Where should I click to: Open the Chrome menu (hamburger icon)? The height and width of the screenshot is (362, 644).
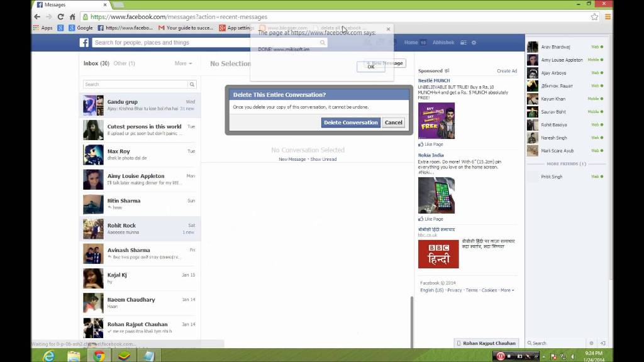pyautogui.click(x=608, y=17)
